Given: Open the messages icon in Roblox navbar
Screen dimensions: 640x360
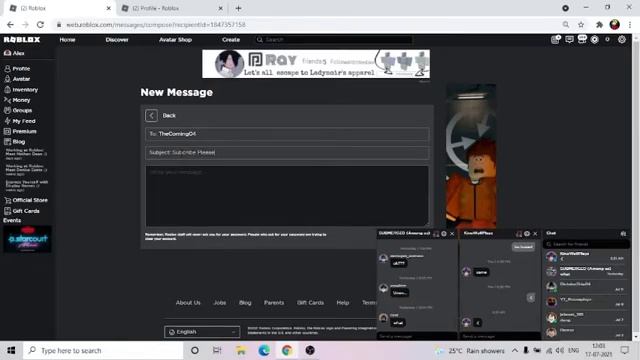Looking at the screenshot, I should 569,40.
